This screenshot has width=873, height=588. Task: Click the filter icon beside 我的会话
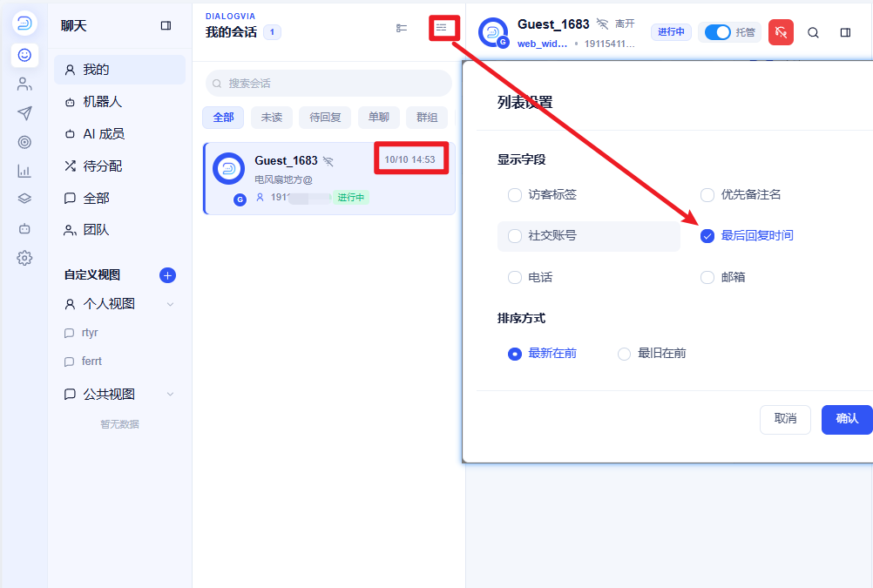402,28
